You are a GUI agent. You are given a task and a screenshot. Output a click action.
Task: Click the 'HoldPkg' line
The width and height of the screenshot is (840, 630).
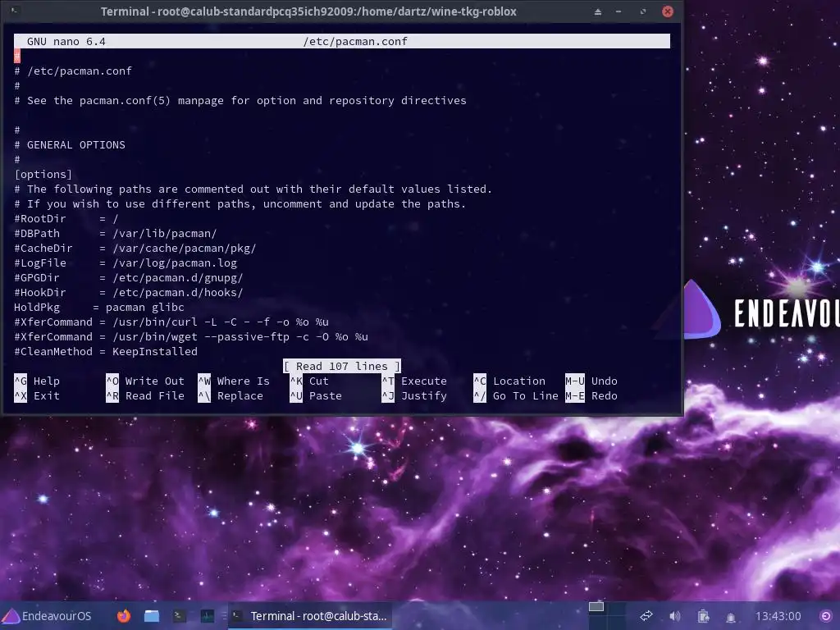pyautogui.click(x=99, y=308)
